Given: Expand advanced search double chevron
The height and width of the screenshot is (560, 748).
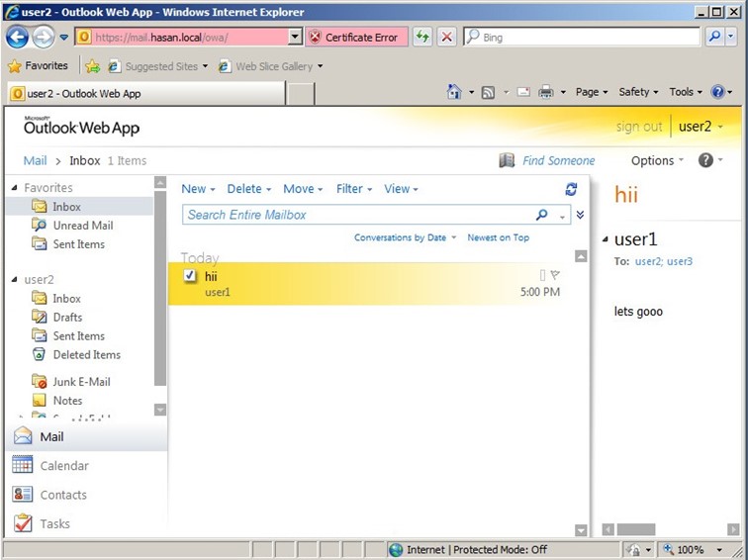Looking at the screenshot, I should point(580,215).
